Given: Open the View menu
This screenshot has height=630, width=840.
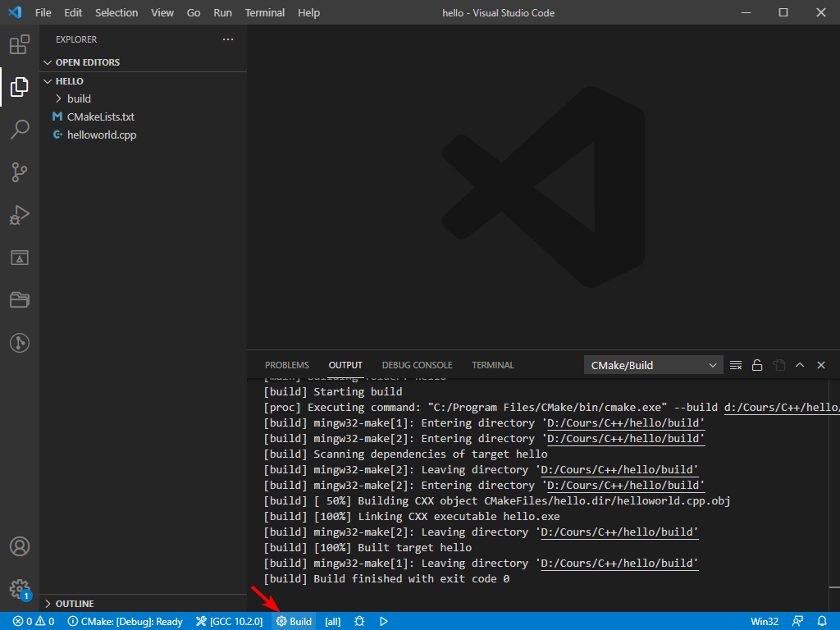Looking at the screenshot, I should (162, 12).
